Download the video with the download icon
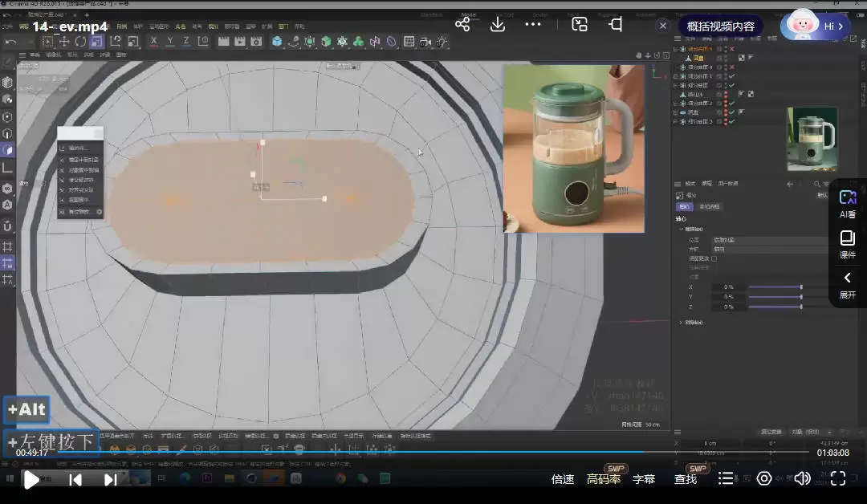 coord(498,24)
